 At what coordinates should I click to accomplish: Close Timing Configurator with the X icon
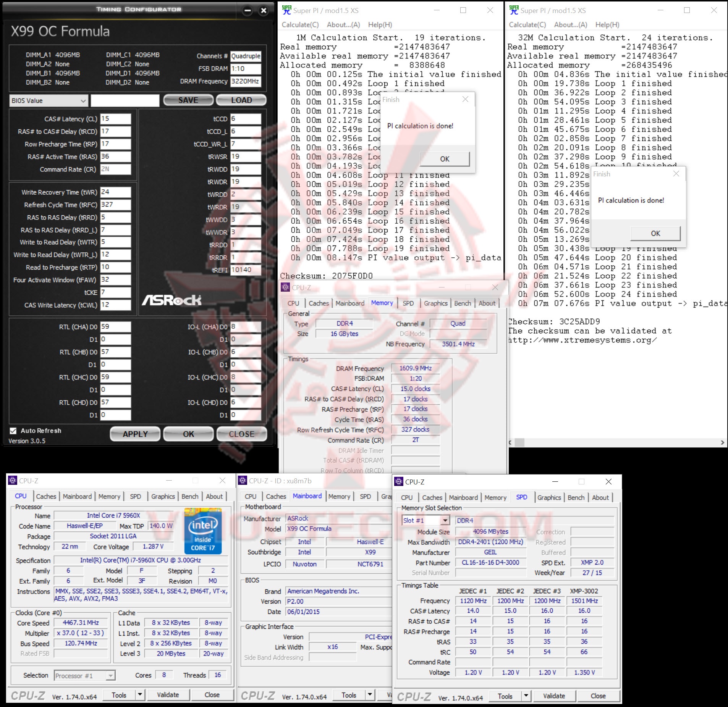click(264, 11)
